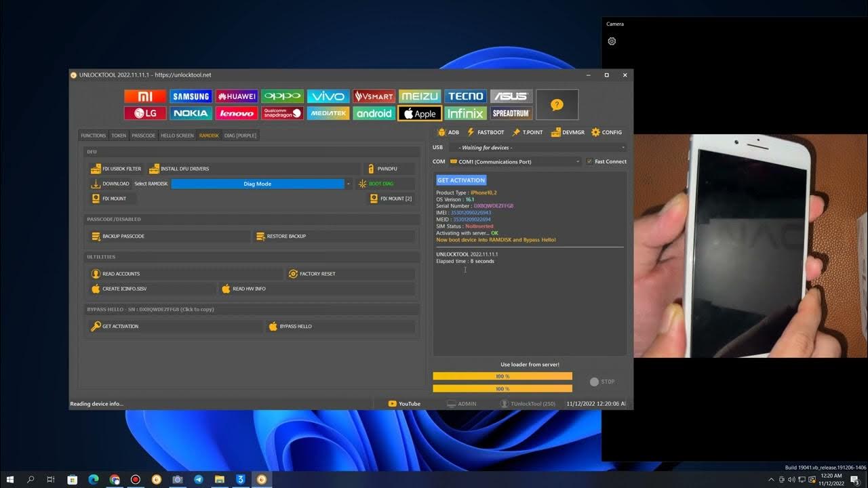Select the vivo brand tile
Viewport: 868px width, 488px height.
point(328,96)
